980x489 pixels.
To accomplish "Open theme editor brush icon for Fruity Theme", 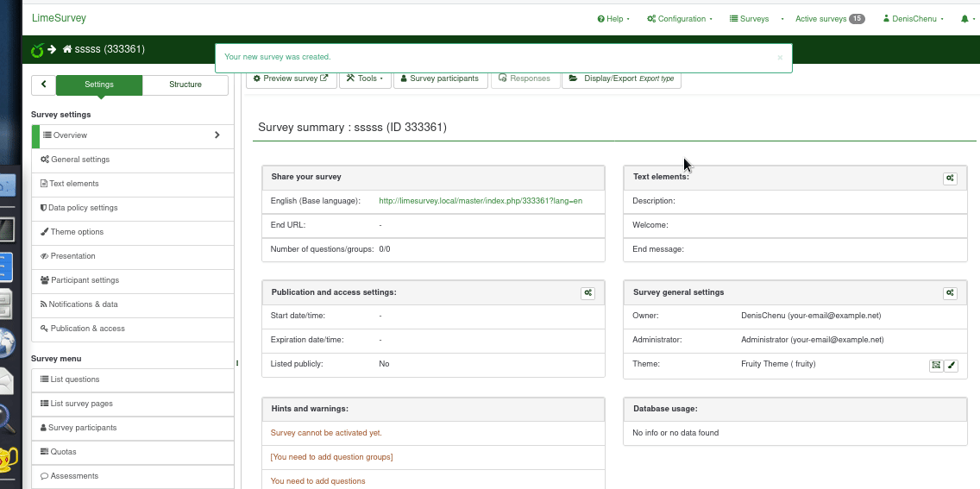I will pyautogui.click(x=951, y=366).
